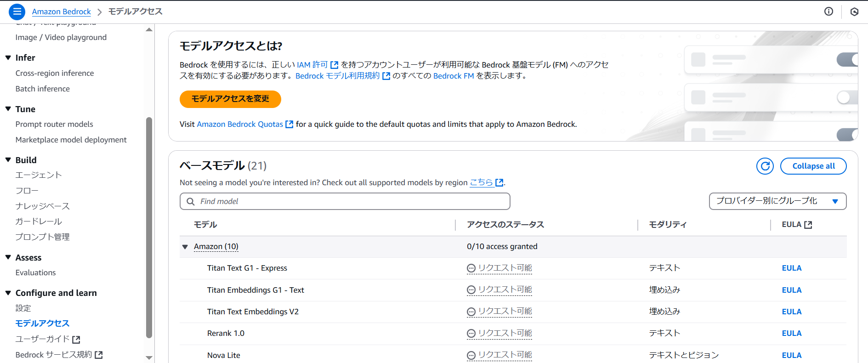Open Evaluations under Assess

[36, 272]
